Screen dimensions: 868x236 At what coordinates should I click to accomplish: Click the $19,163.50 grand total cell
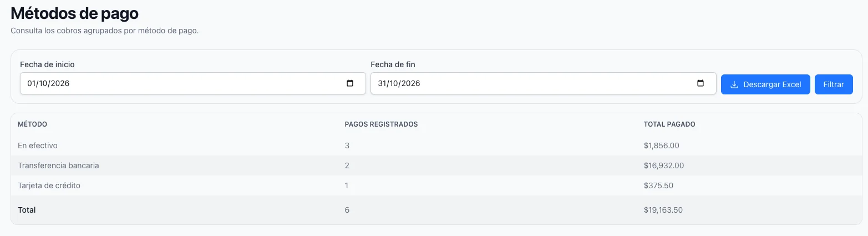pos(663,210)
